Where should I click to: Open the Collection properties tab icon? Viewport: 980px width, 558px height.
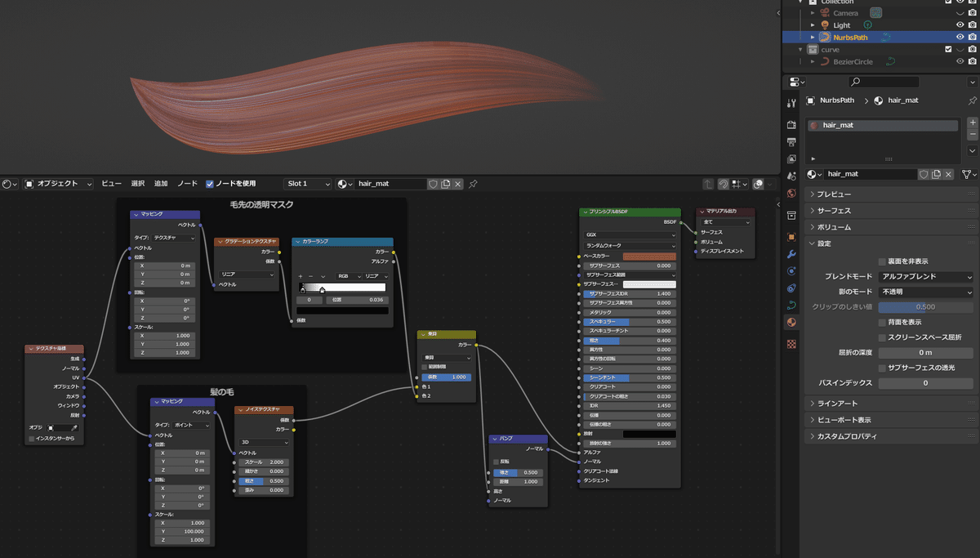[791, 216]
